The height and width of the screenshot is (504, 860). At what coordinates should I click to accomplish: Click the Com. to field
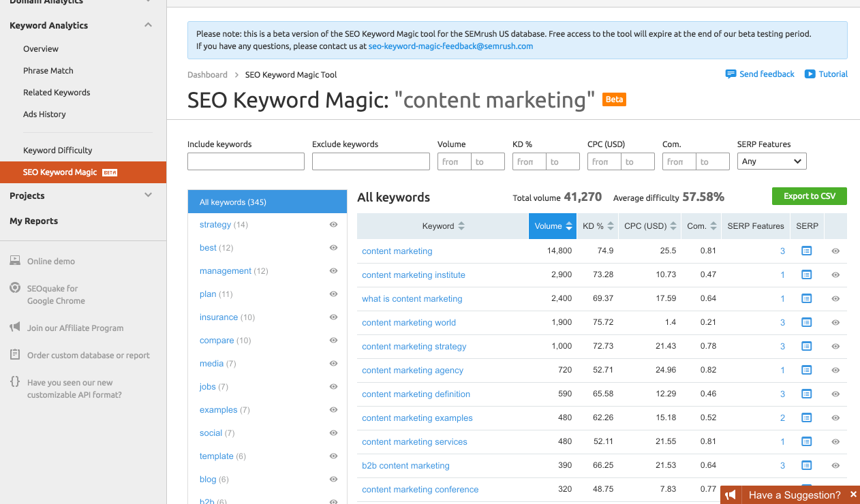(x=713, y=161)
